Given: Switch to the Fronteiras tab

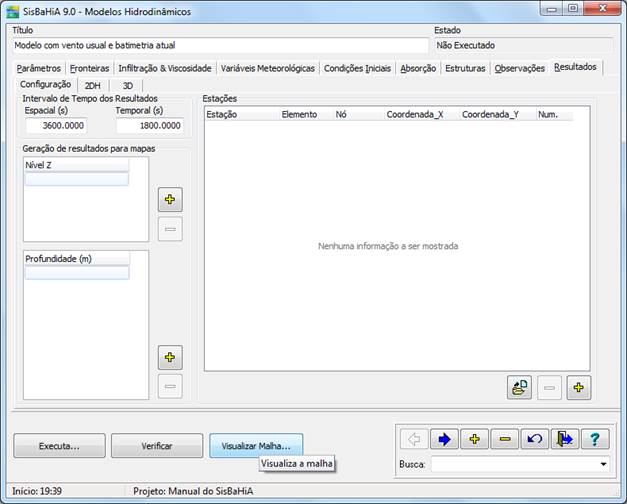Looking at the screenshot, I should (x=90, y=68).
